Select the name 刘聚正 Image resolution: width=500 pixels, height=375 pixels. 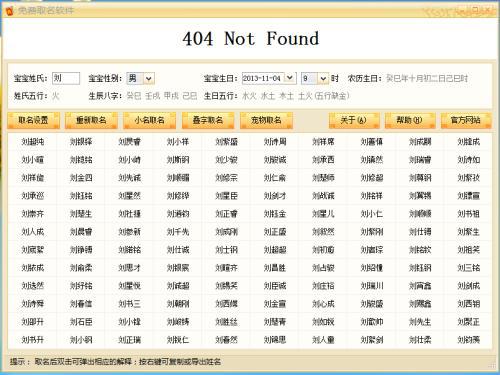pos(469,322)
